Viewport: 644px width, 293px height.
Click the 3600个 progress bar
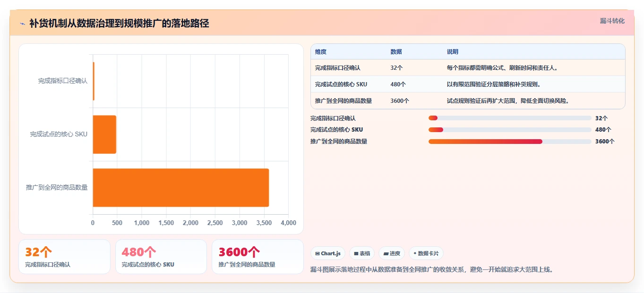510,142
